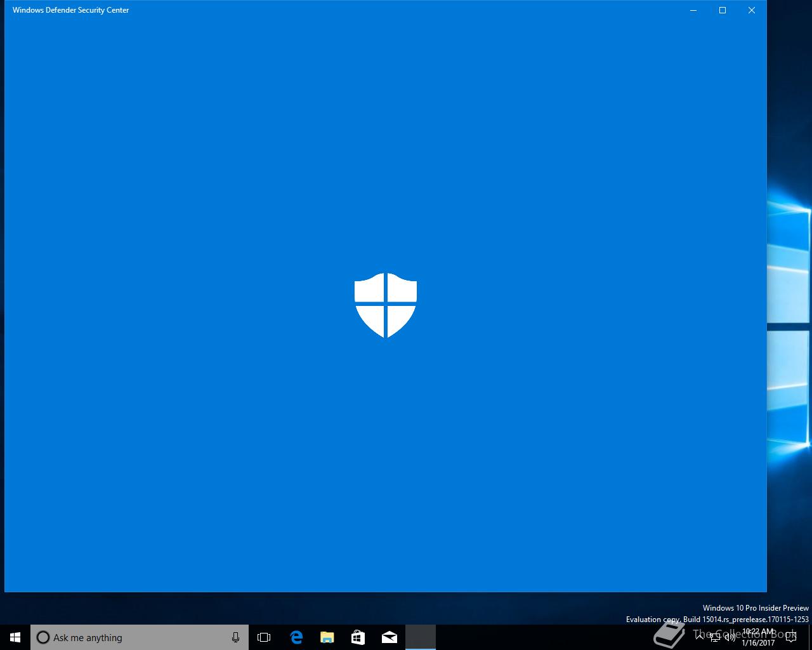
Task: Open the Windows Store taskbar icon
Action: 358,637
